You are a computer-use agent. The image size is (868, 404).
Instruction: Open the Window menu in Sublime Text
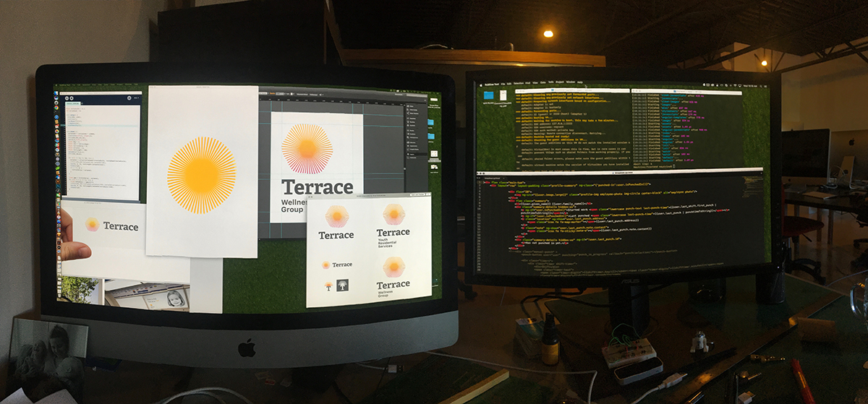571,82
